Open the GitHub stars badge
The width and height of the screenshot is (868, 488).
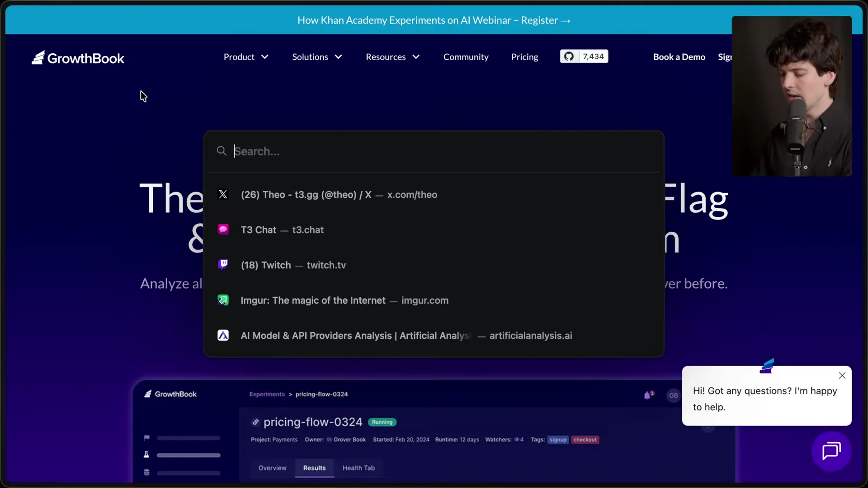584,56
